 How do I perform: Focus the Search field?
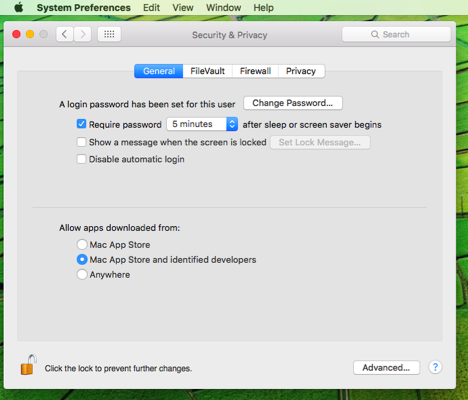point(396,34)
